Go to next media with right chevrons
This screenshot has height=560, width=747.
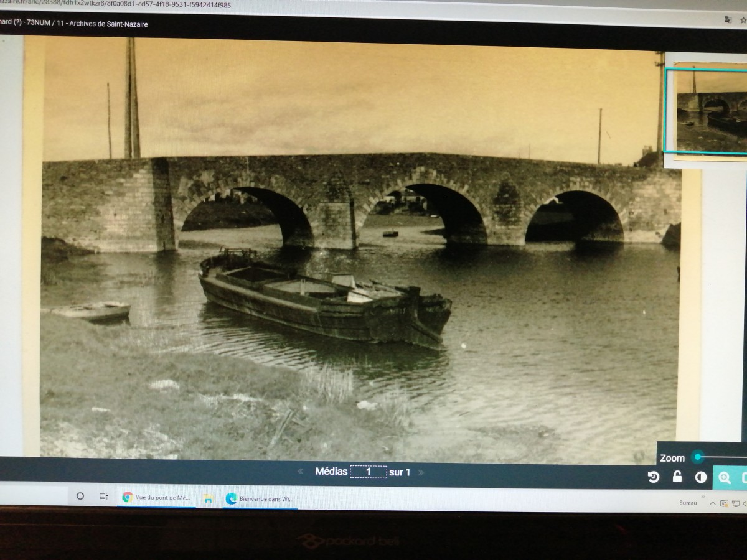click(x=421, y=472)
